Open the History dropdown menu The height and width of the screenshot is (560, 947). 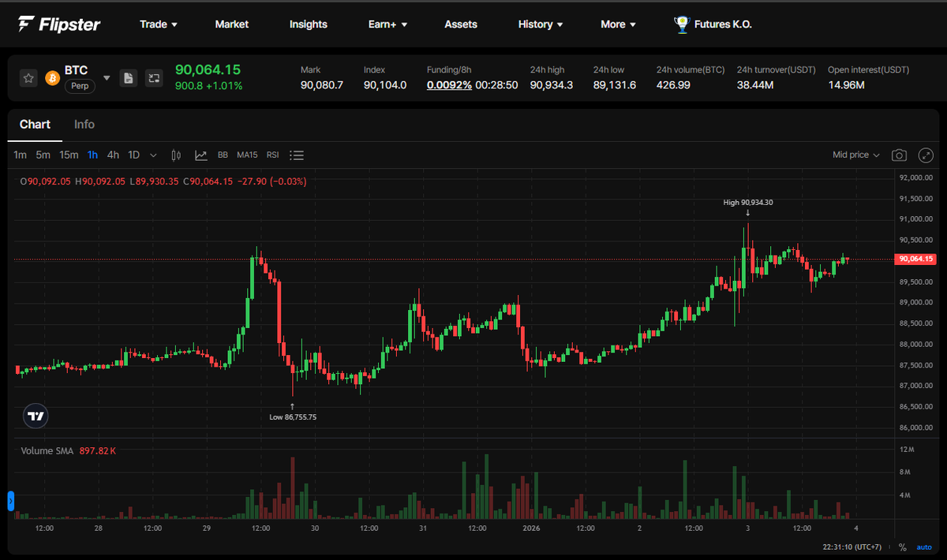click(541, 24)
